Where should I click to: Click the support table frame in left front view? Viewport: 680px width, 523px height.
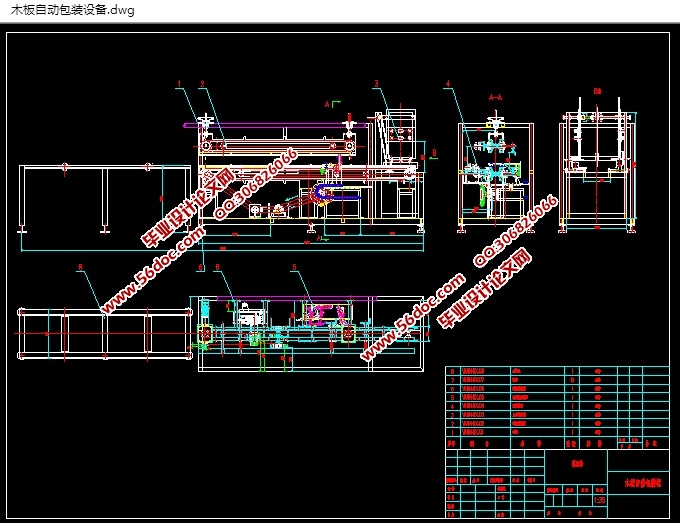point(105,197)
